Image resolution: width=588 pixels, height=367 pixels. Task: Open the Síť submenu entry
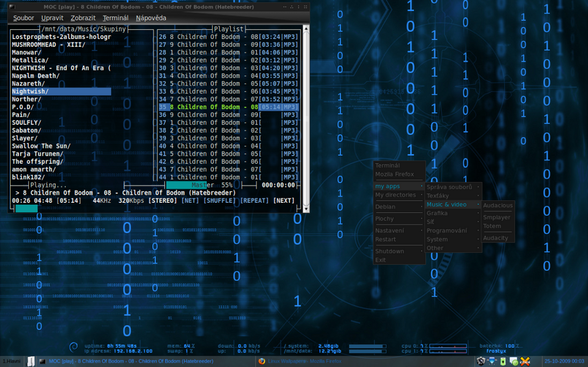tap(454, 221)
